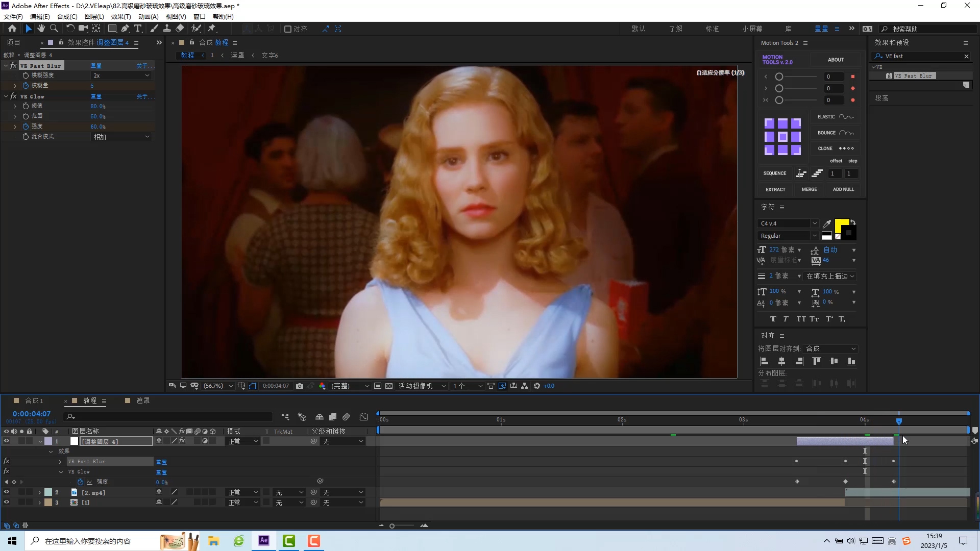This screenshot has width=980, height=551.
Task: Expand layer 2 [2.mp4] twirl arrow
Action: click(x=40, y=493)
